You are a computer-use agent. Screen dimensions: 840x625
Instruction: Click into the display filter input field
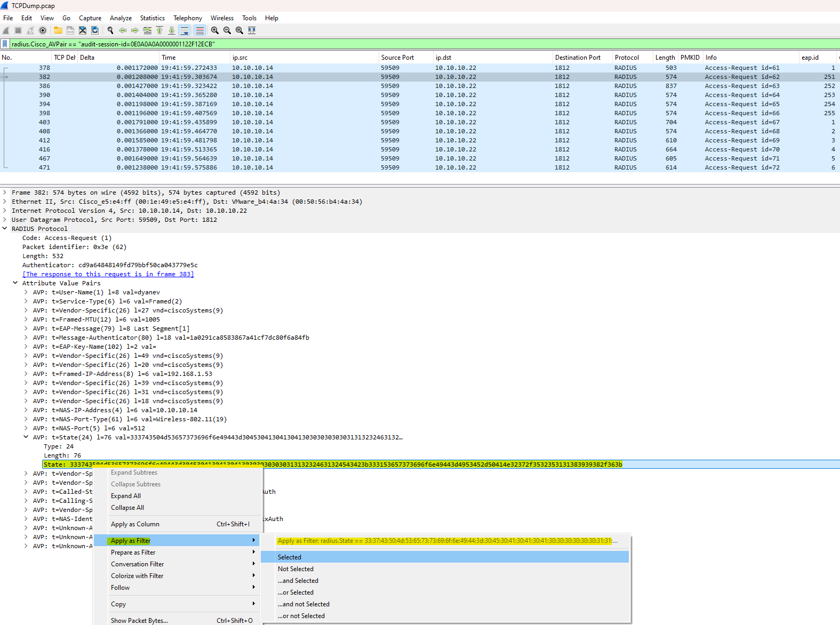(373, 44)
